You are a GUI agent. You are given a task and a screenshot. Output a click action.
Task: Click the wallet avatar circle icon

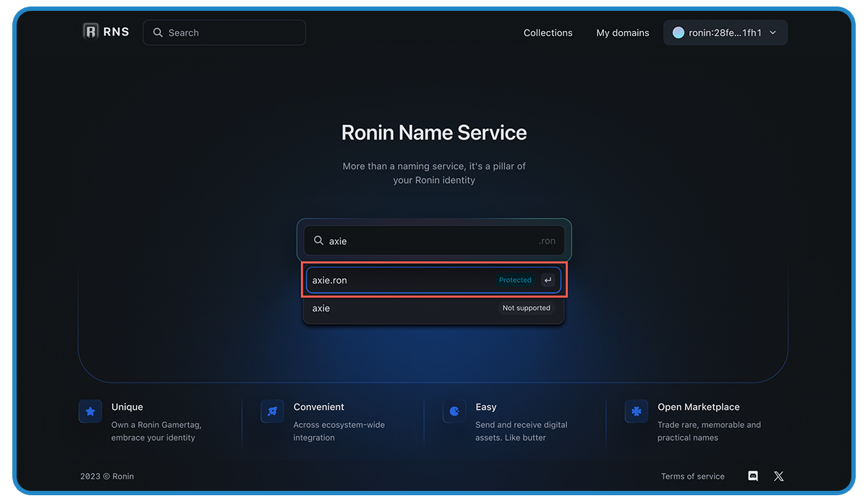(678, 33)
